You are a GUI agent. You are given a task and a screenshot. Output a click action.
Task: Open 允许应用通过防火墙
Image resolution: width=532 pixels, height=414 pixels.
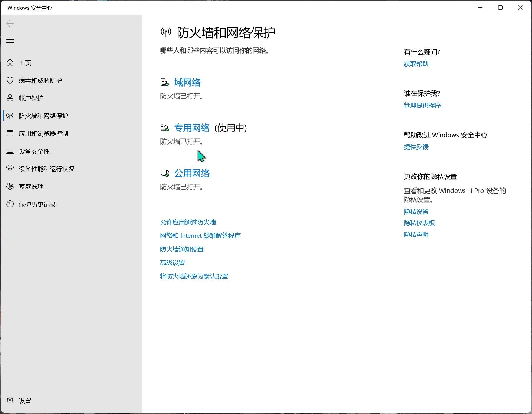tap(188, 222)
